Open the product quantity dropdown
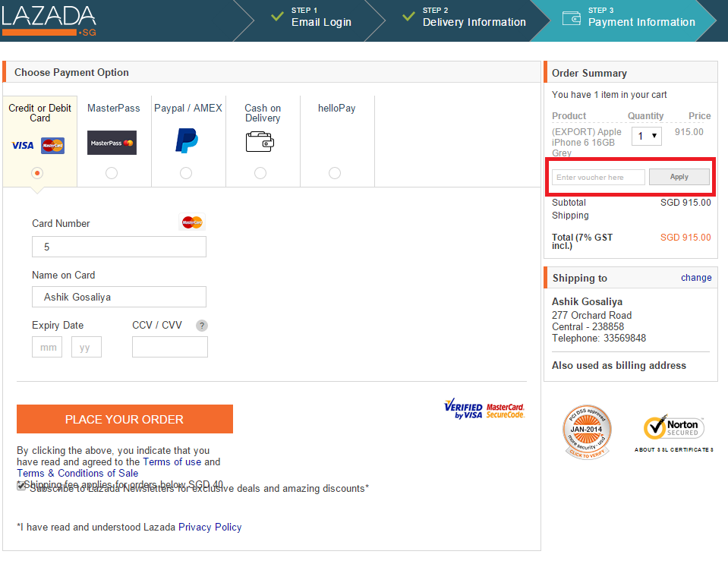The width and height of the screenshot is (728, 567). click(x=646, y=136)
